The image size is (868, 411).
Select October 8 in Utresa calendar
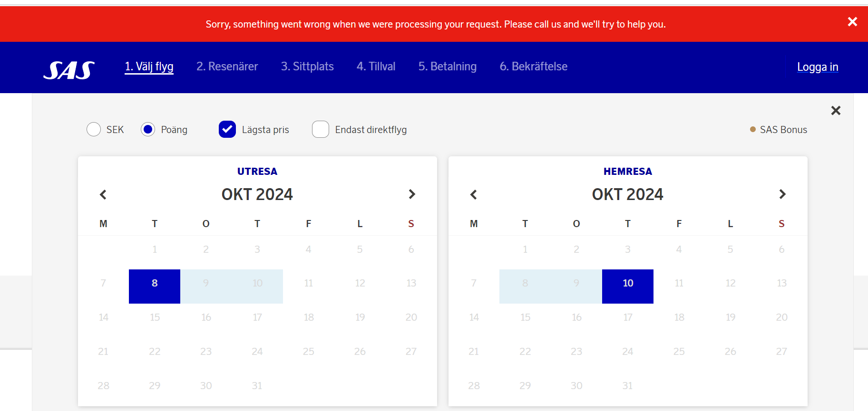[x=155, y=283]
